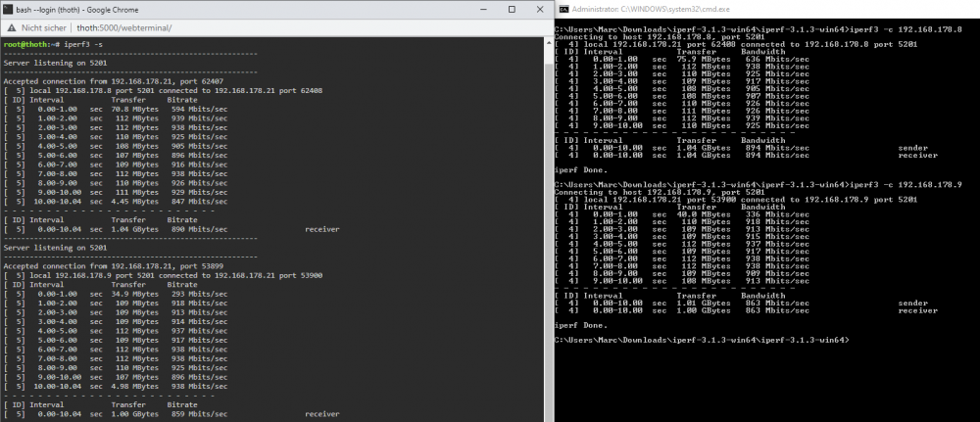
Task: Click the '636 Mbits/sec' bandwidth in cmd
Action: tap(777, 60)
